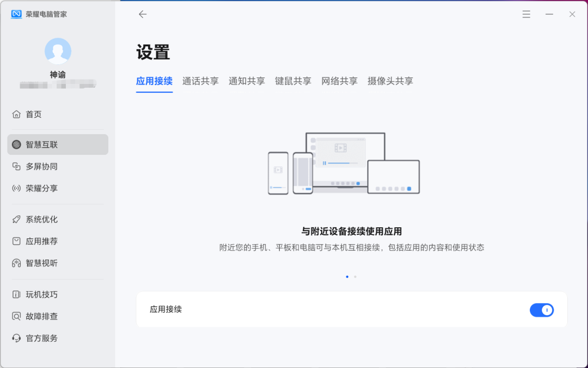Select the second gray carousel dot

355,277
